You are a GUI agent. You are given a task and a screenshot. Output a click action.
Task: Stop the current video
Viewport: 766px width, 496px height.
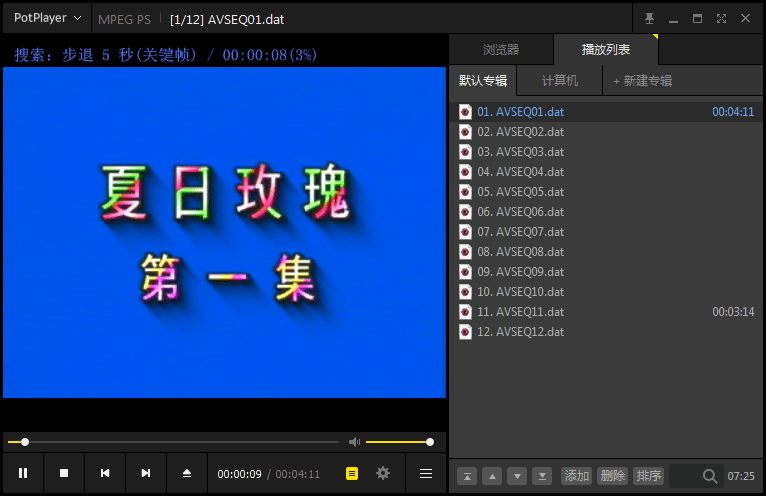(64, 473)
